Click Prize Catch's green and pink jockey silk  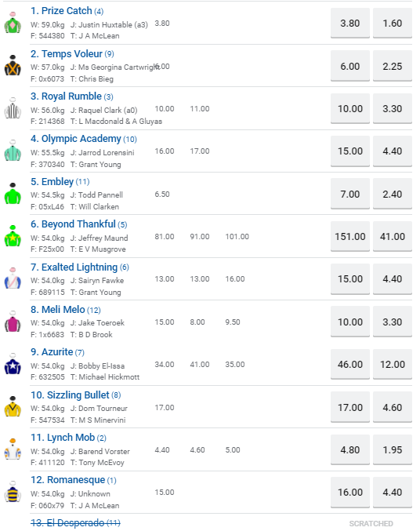(13, 23)
